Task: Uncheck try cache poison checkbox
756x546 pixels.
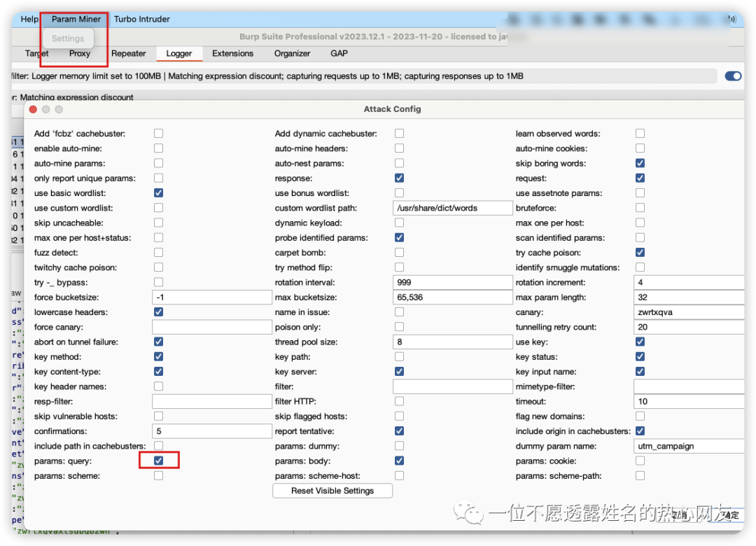Action: pos(640,252)
